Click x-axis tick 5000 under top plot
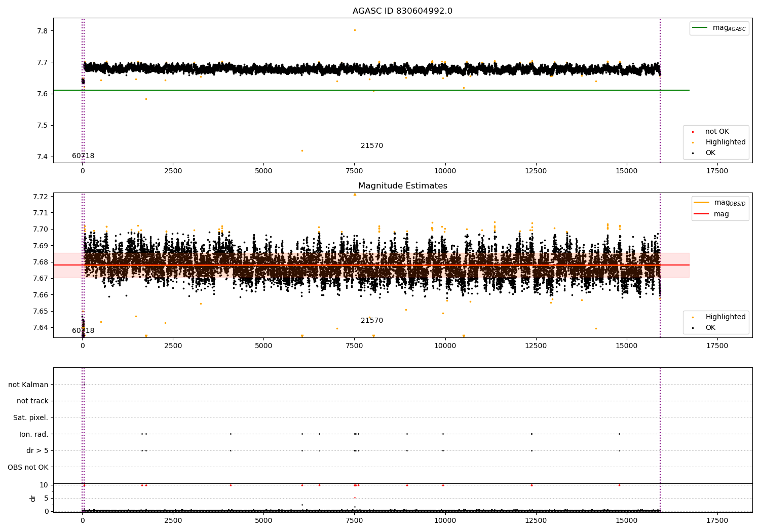The image size is (760, 532). click(x=263, y=171)
